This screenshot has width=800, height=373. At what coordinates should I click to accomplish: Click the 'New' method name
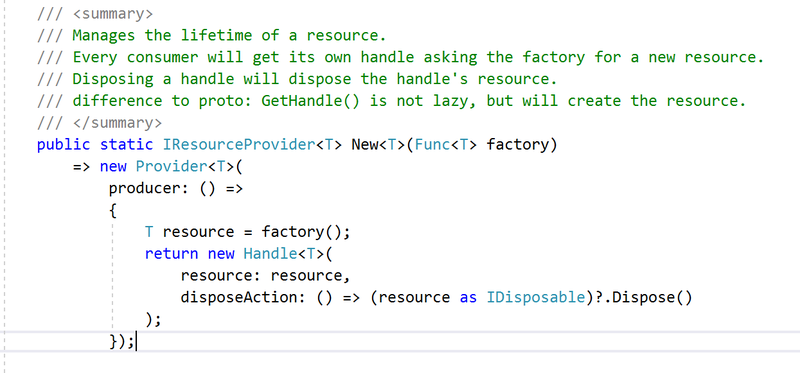[364, 145]
